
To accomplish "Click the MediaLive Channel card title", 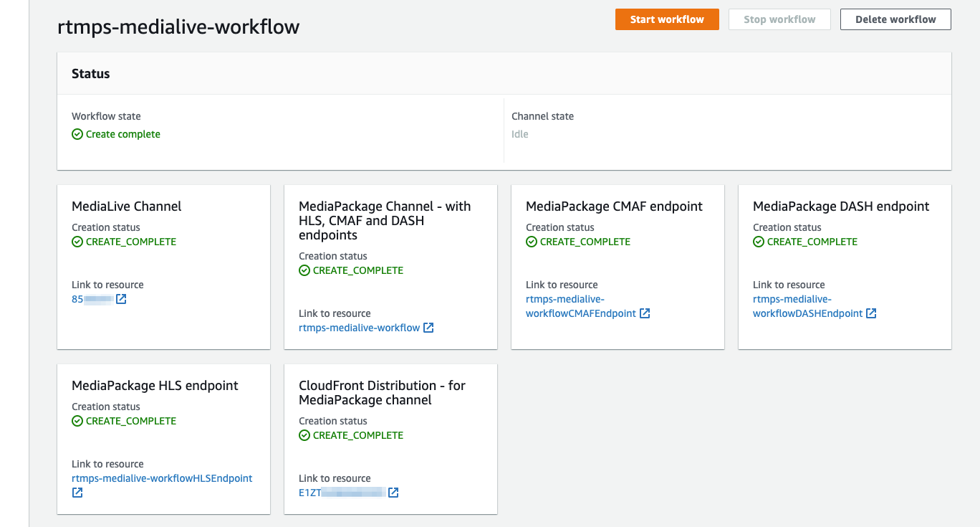I will pyautogui.click(x=127, y=206).
